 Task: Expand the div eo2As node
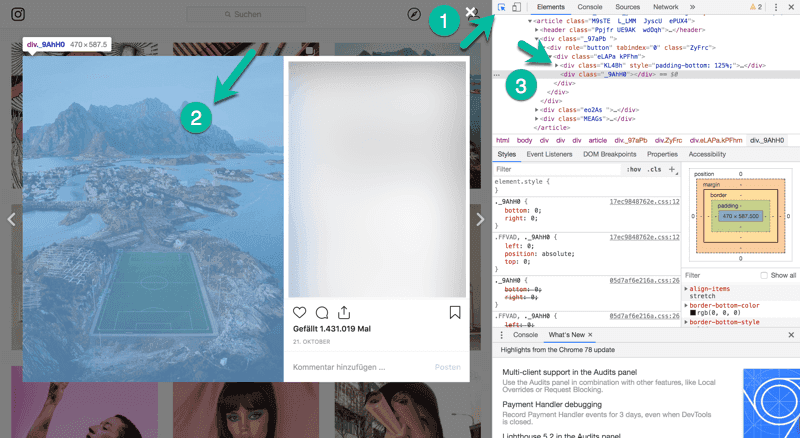[537, 110]
